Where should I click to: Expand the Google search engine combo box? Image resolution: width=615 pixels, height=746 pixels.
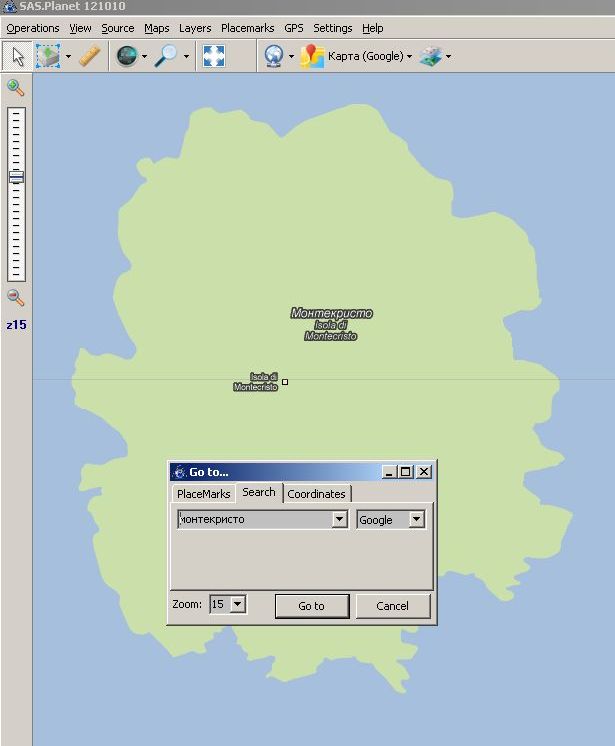click(416, 519)
